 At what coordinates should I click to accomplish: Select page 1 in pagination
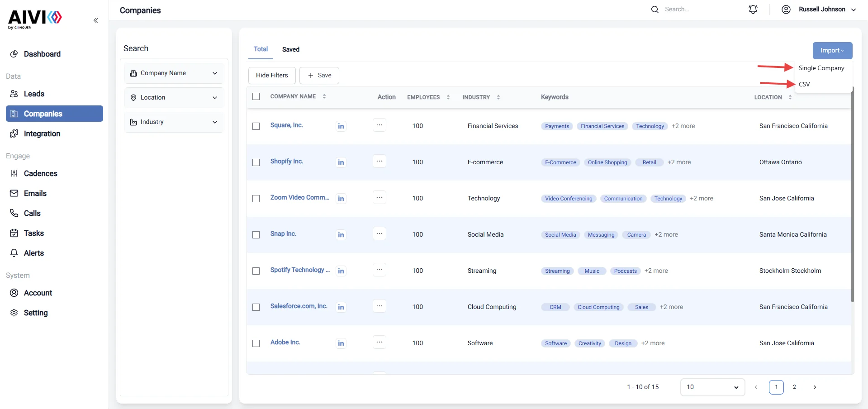click(x=776, y=387)
